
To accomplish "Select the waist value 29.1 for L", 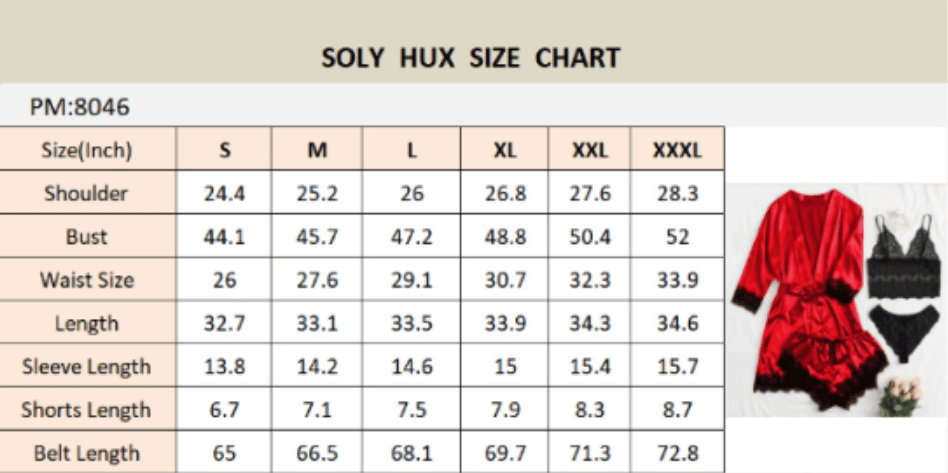I will click(411, 280).
